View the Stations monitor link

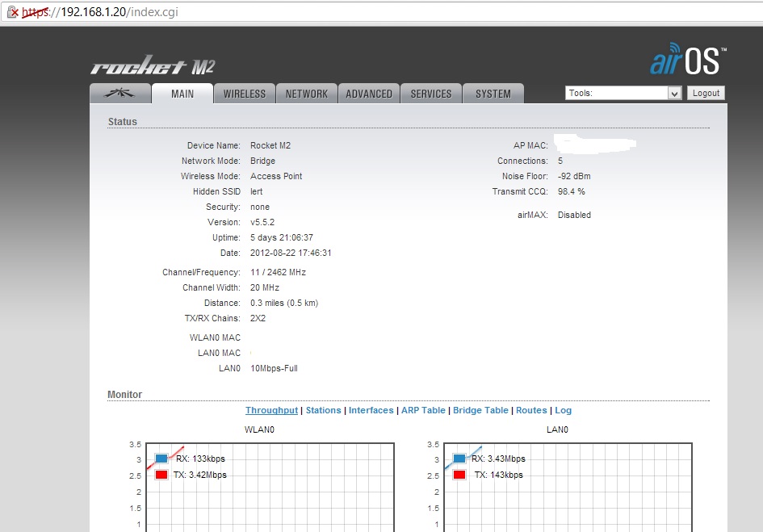click(x=324, y=410)
